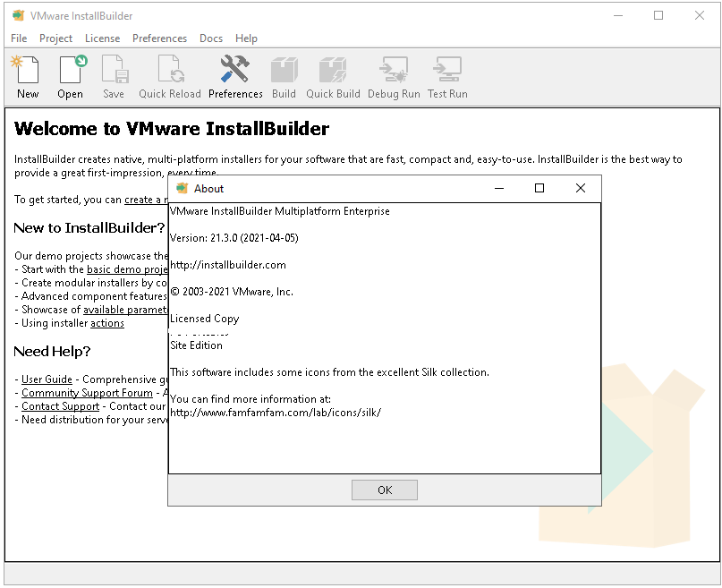Screen dimensions: 722x588
Task: Click the Need Help? heading
Action: (52, 352)
